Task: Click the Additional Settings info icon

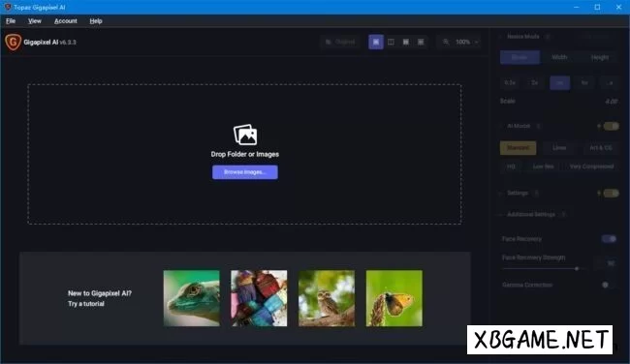Action: tap(564, 214)
